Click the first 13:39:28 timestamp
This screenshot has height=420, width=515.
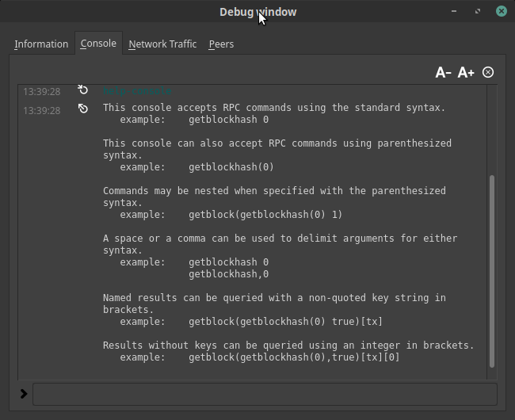point(42,92)
